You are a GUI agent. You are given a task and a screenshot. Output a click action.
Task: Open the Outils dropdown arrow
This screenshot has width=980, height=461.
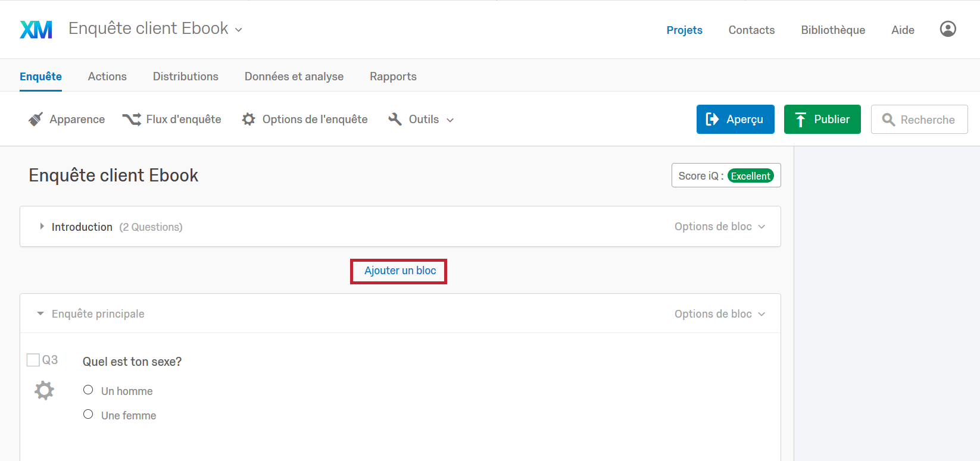[x=450, y=120]
